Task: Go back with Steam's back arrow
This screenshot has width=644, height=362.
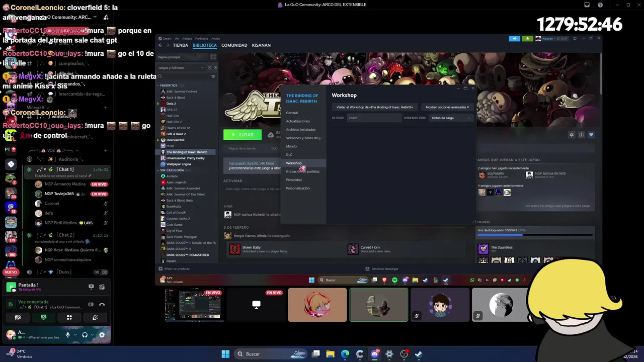Action: (160, 45)
